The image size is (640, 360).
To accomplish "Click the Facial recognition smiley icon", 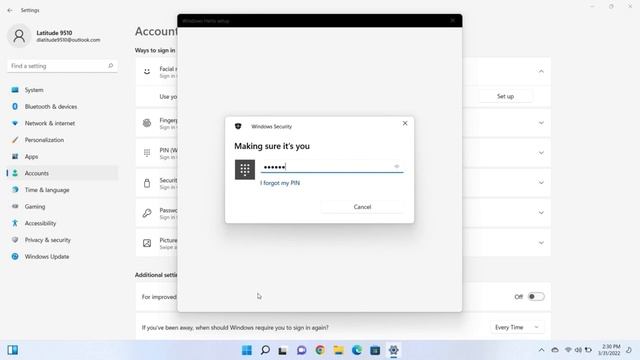I will [x=147, y=71].
